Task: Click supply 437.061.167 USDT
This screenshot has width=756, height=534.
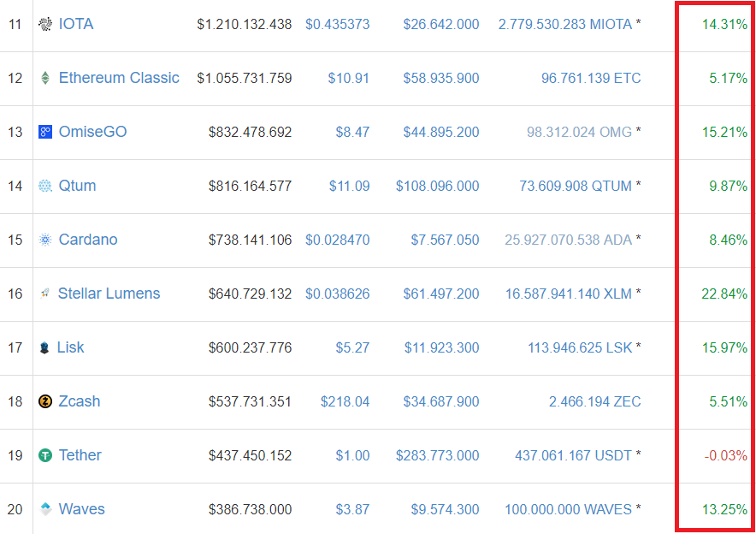Action: click(573, 456)
